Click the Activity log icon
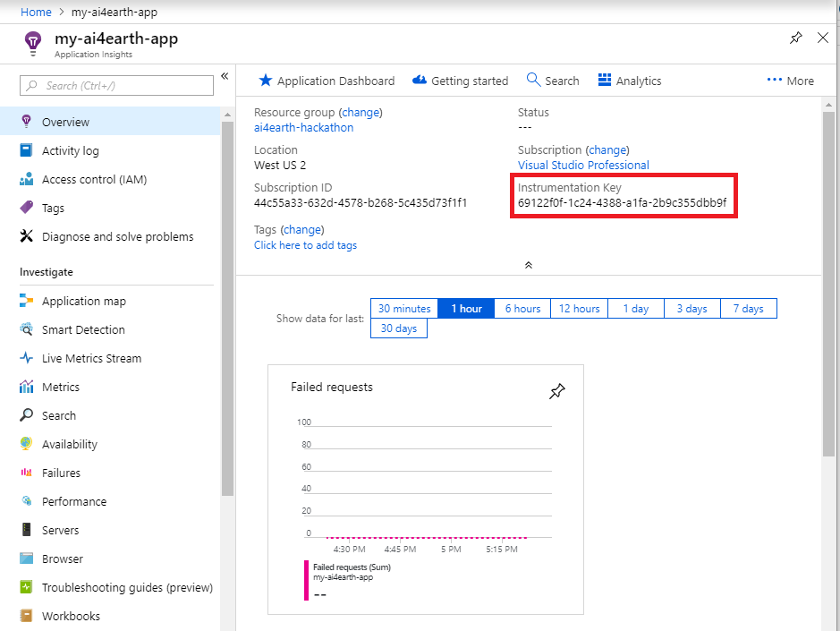 pos(26,150)
